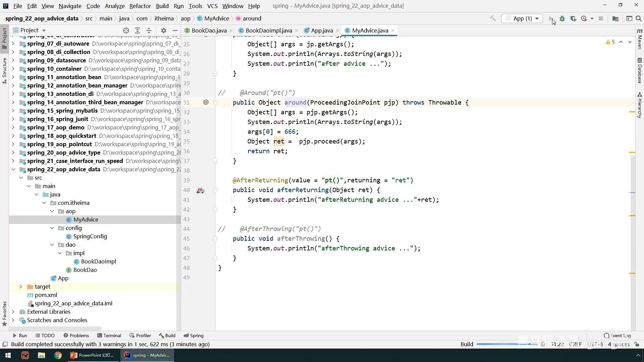The image size is (644, 362).
Task: Run App with Coverage icon
Action: 573,19
